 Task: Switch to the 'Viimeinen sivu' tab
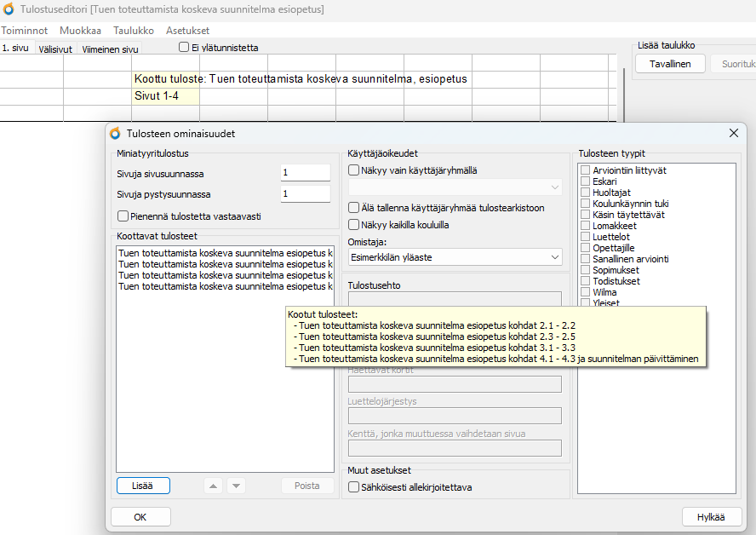[110, 49]
